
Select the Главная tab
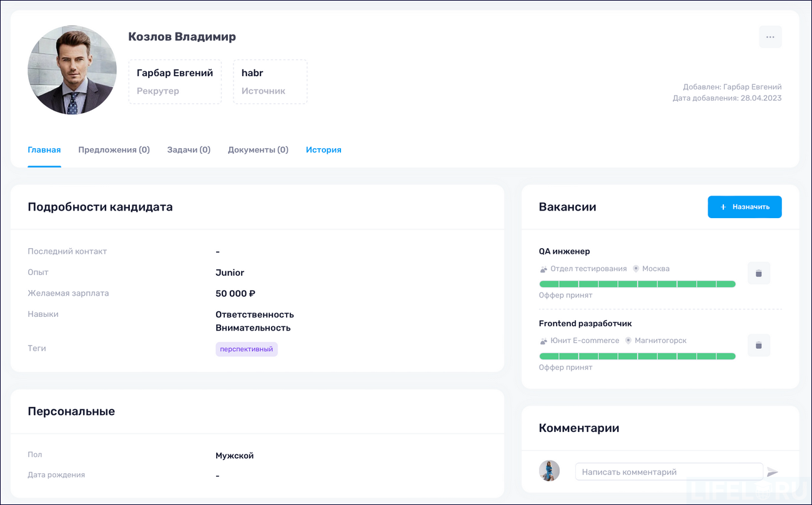tap(44, 149)
